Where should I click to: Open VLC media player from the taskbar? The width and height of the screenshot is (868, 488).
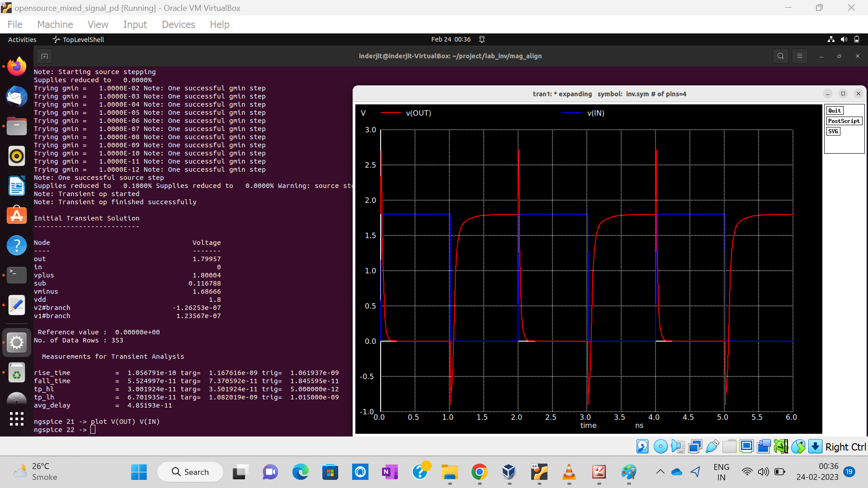[x=569, y=472]
